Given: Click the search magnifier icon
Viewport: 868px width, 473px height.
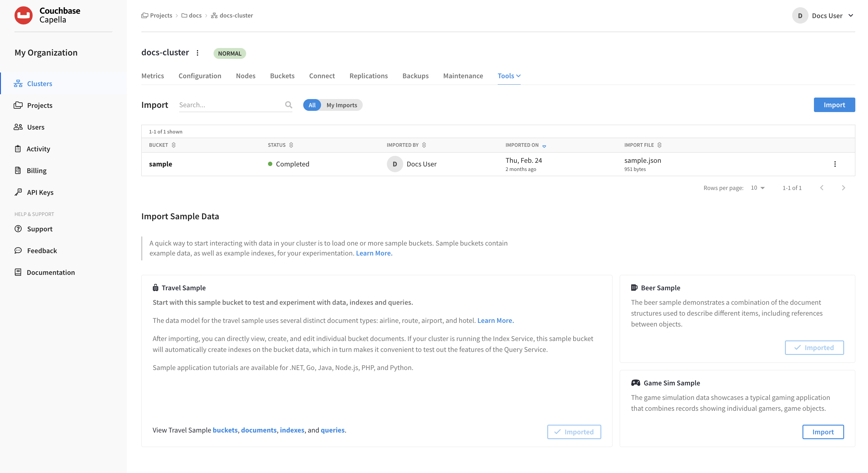Looking at the screenshot, I should (x=288, y=105).
